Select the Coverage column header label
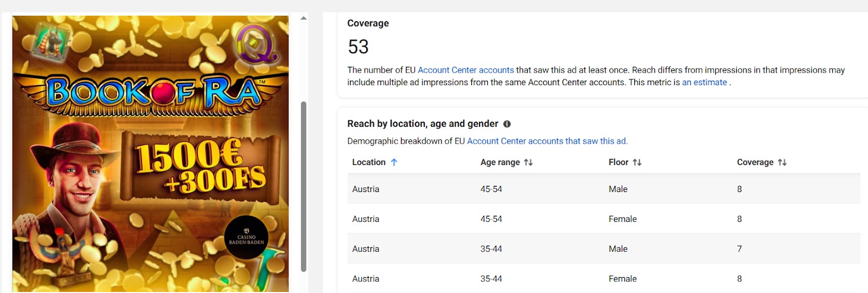The width and height of the screenshot is (868, 293). pos(755,162)
